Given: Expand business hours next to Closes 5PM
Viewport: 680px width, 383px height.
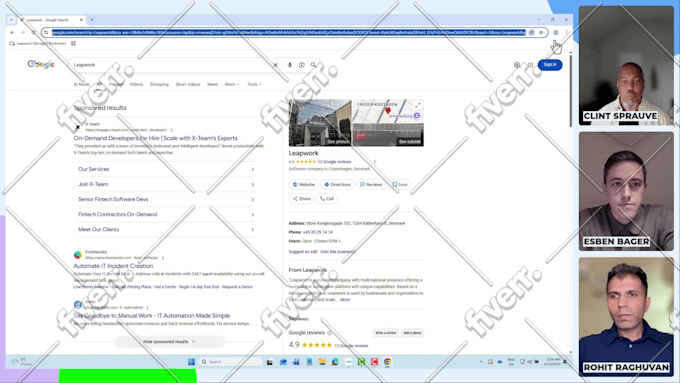Looking at the screenshot, I should pos(340,241).
